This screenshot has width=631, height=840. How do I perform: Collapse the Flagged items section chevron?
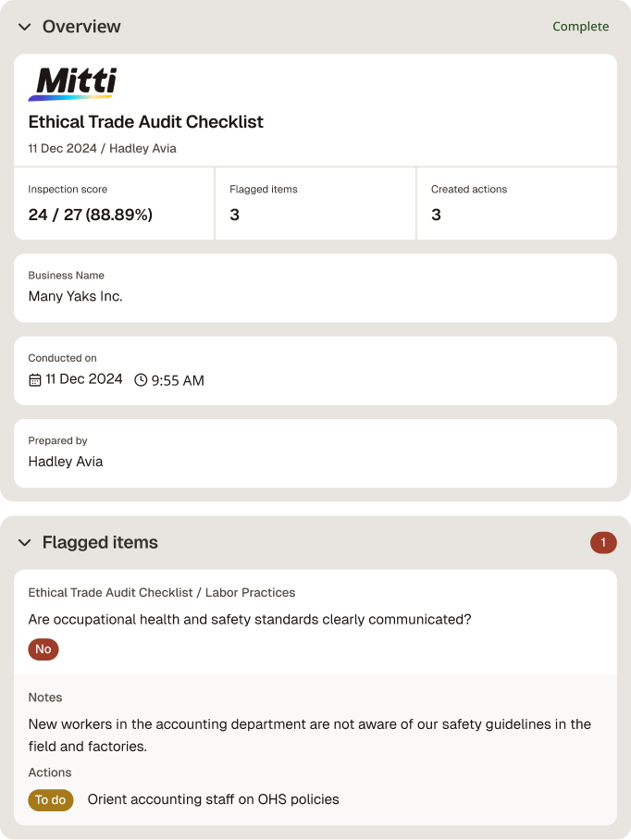(25, 543)
